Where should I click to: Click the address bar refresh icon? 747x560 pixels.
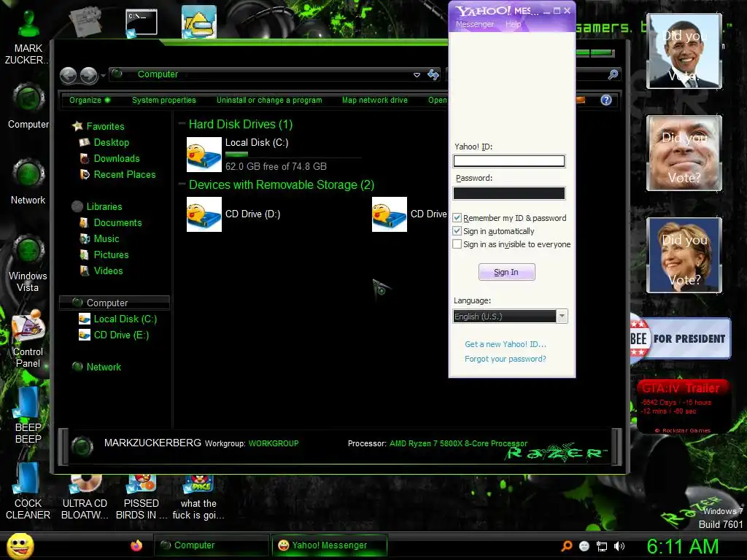click(433, 75)
